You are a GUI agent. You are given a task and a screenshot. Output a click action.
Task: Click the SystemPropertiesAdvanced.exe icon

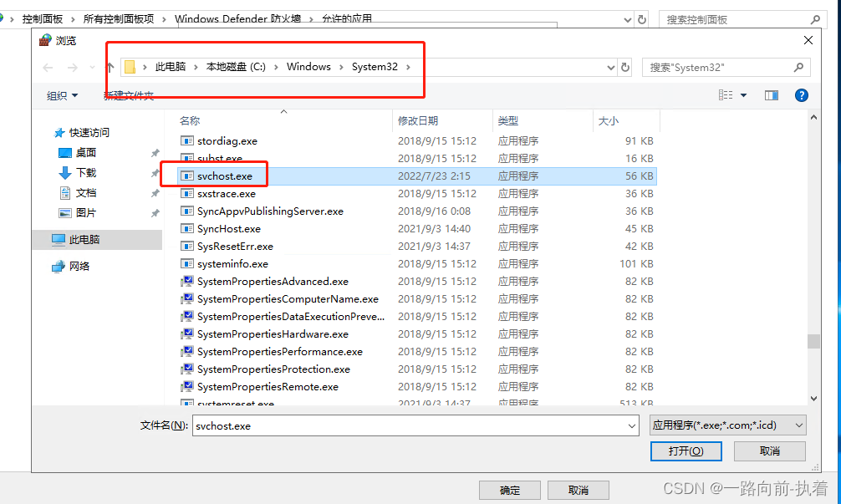(x=186, y=282)
